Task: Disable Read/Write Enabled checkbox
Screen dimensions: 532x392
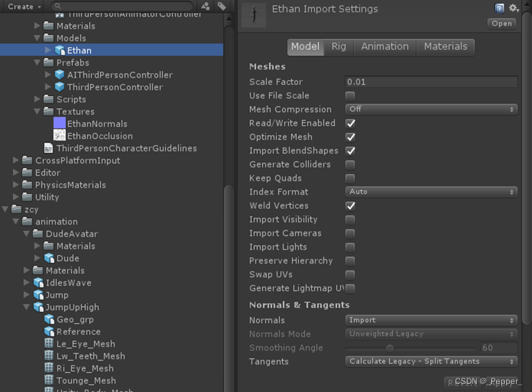Action: click(x=350, y=123)
